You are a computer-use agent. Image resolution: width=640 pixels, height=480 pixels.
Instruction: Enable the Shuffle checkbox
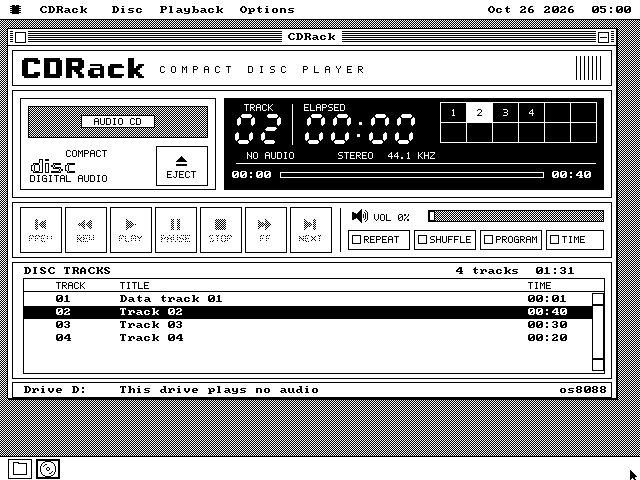click(445, 240)
